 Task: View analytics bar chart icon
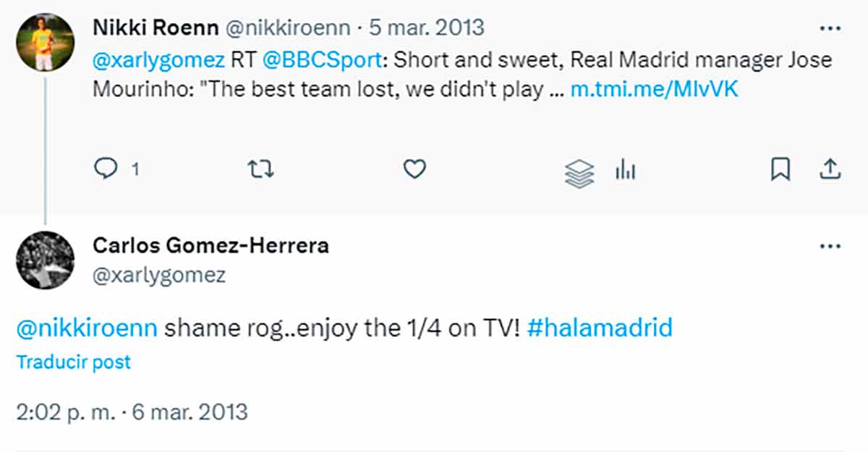point(625,170)
